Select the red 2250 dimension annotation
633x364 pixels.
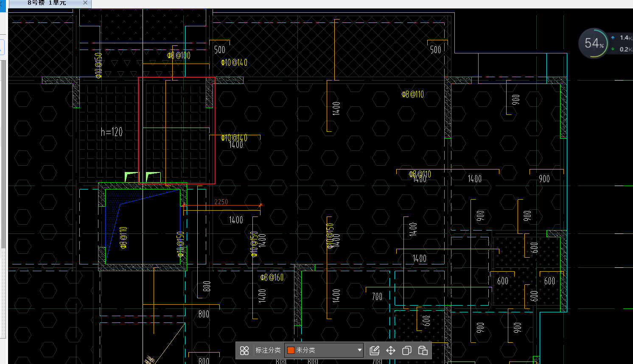[x=221, y=202]
